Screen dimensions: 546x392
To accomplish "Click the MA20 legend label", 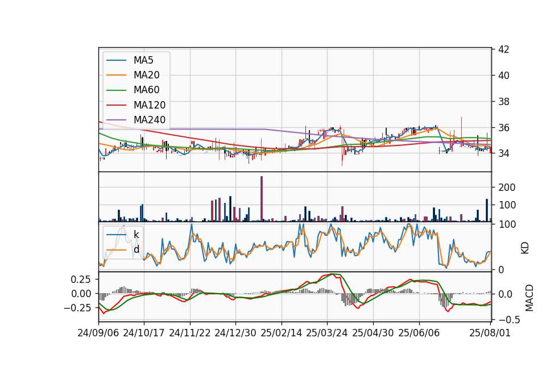I will pos(146,75).
